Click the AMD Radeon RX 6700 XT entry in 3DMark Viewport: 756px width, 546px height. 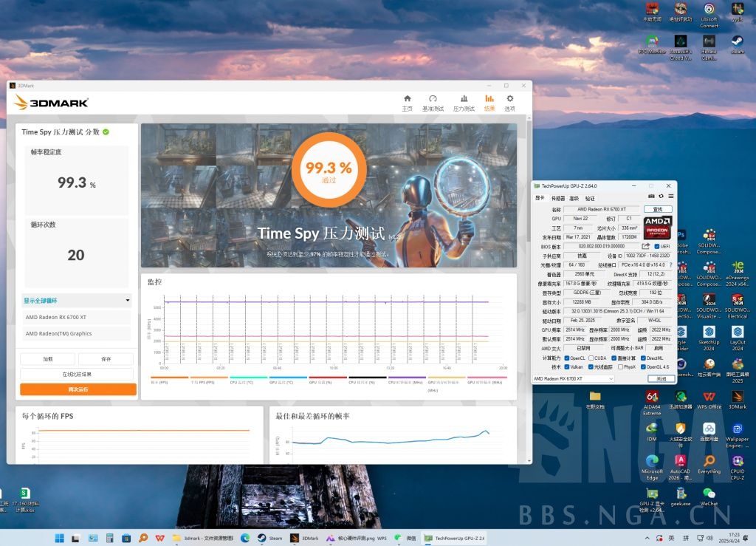(78, 318)
